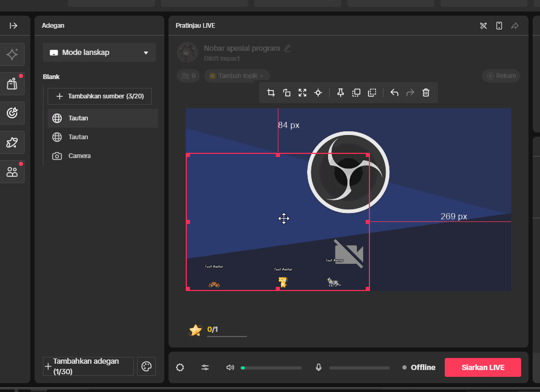Switch focus to the Pratinjau LIVE panel
The width and height of the screenshot is (540, 392).
point(195,25)
